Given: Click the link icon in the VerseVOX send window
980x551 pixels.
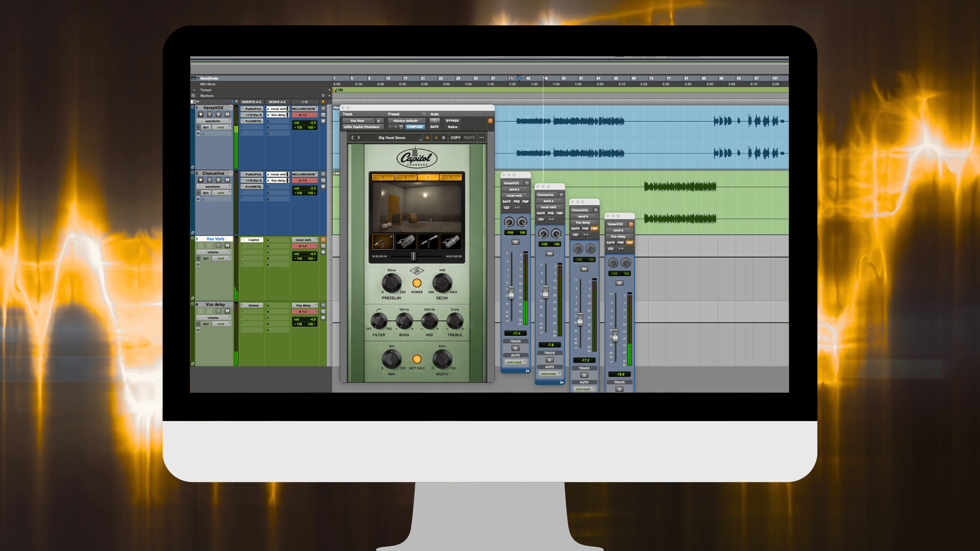Looking at the screenshot, I should (x=507, y=208).
